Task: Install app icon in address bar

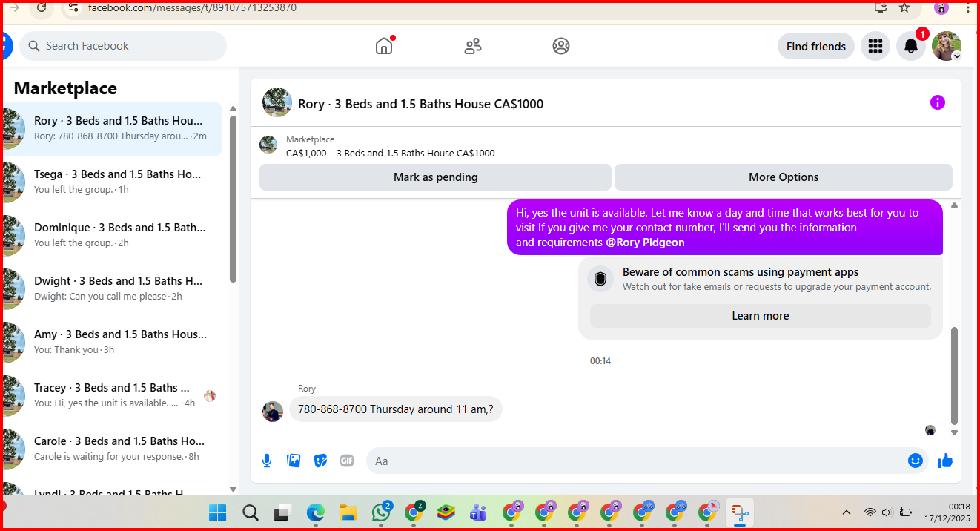Action: pos(881,7)
